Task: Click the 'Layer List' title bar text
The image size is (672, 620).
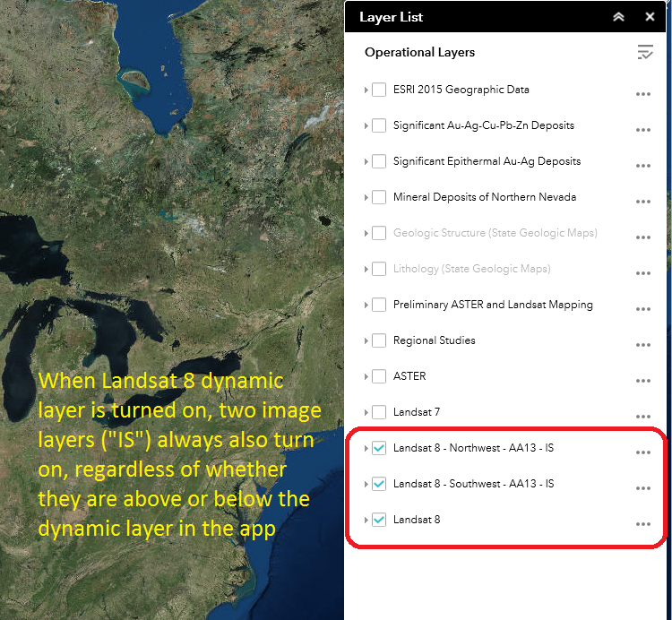Action: (x=391, y=17)
